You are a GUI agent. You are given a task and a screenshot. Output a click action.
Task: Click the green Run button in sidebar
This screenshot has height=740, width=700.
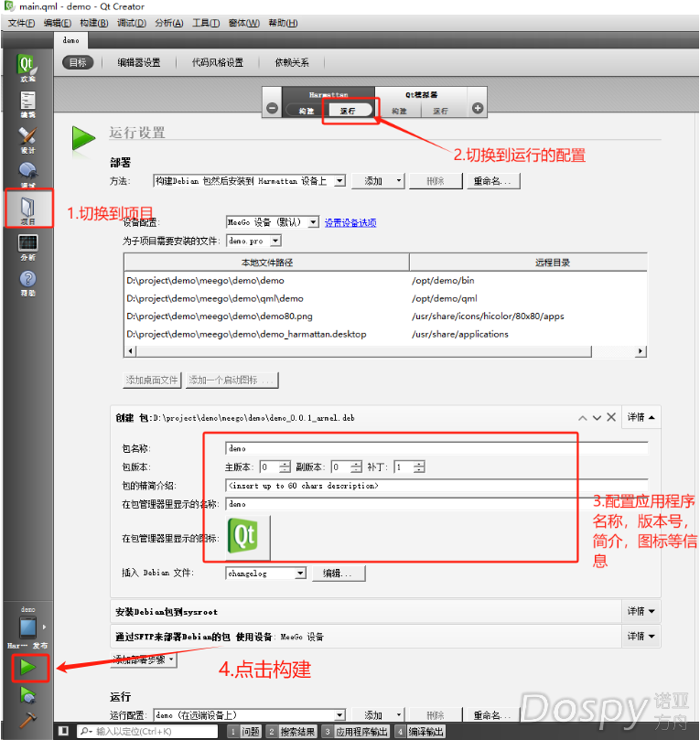tap(27, 668)
